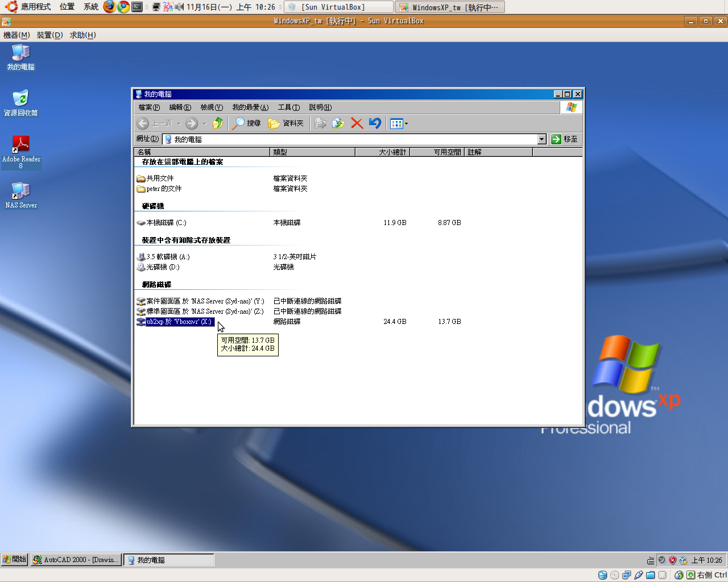Click the Forward arrow toolbar button
Image resolution: width=728 pixels, height=582 pixels.
tap(192, 123)
